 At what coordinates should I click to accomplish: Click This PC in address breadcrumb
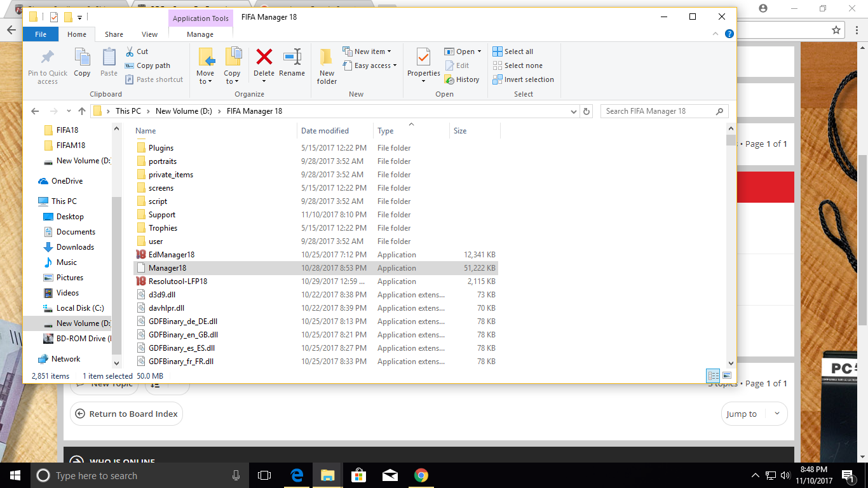tap(128, 111)
